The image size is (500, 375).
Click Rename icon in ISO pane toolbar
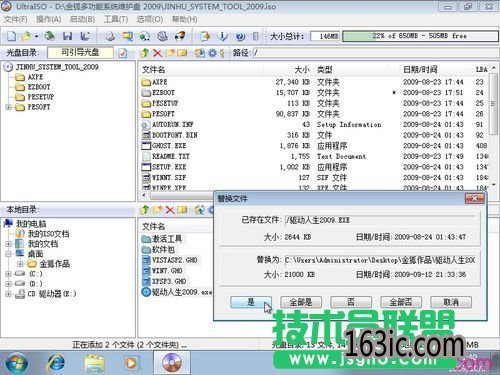[x=182, y=53]
